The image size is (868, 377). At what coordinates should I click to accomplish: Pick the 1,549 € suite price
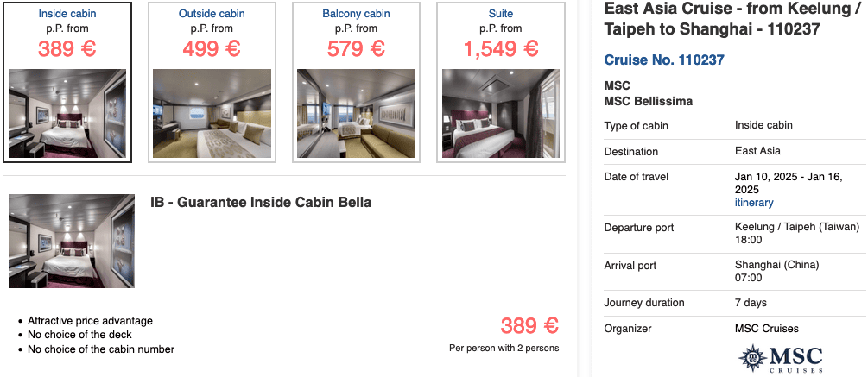pyautogui.click(x=501, y=48)
